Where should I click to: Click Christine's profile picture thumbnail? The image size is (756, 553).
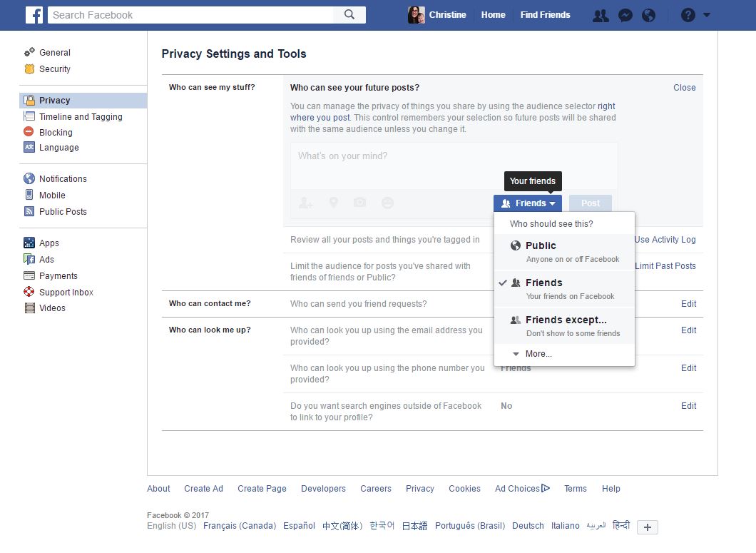click(416, 15)
